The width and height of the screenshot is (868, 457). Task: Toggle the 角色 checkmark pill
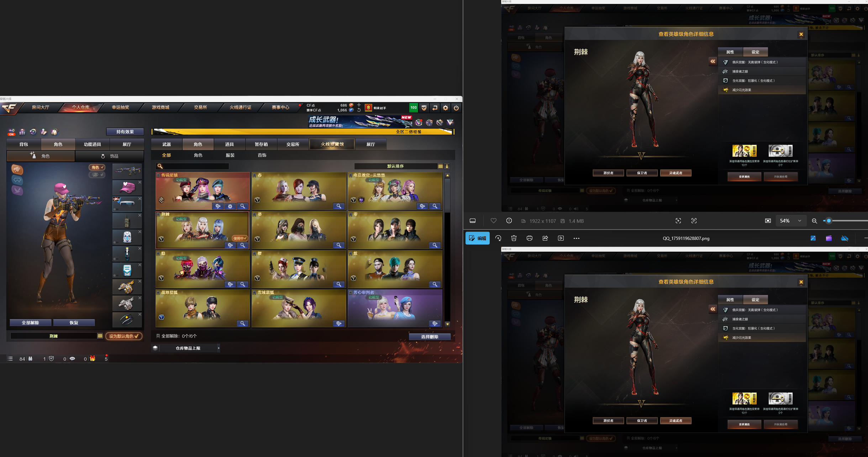coord(97,167)
